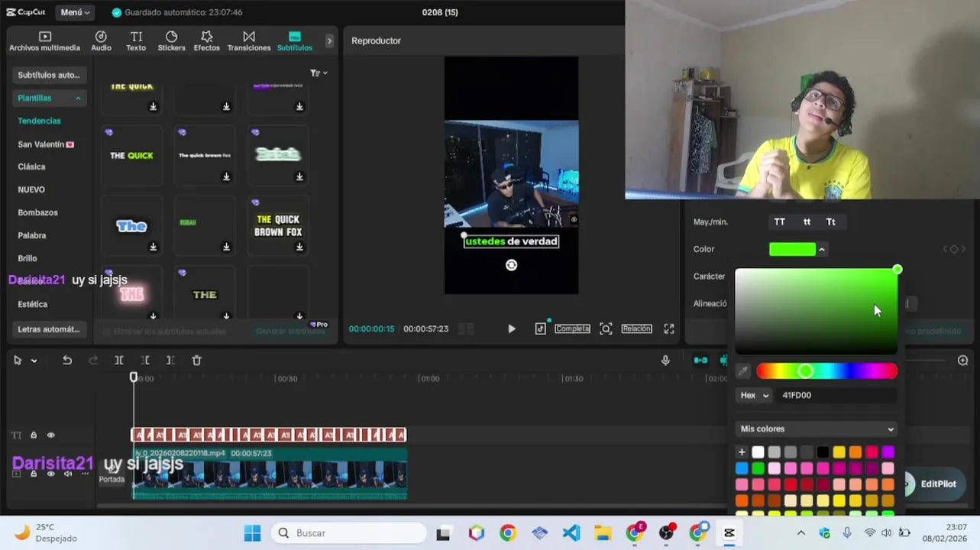The width and height of the screenshot is (980, 550).
Task: Open the Windows Start menu
Action: click(252, 533)
